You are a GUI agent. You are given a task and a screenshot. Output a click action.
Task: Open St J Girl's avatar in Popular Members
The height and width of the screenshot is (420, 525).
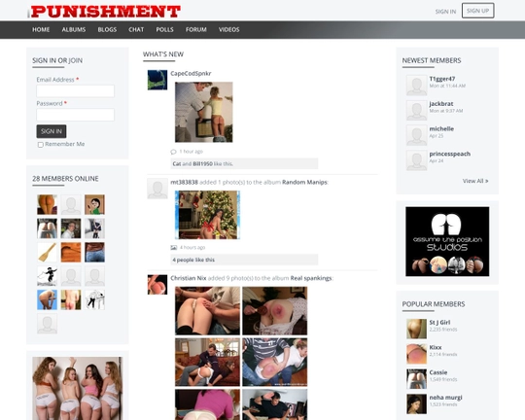(416, 329)
